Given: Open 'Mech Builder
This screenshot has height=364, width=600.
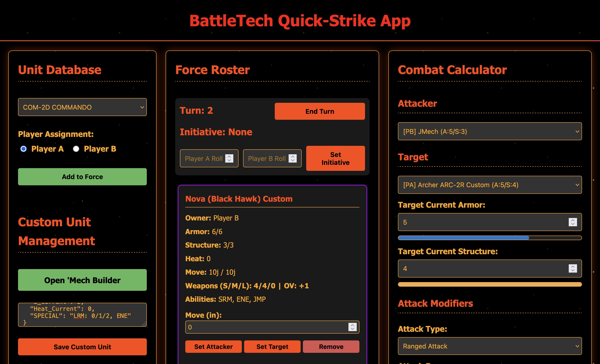Looking at the screenshot, I should click(82, 280).
